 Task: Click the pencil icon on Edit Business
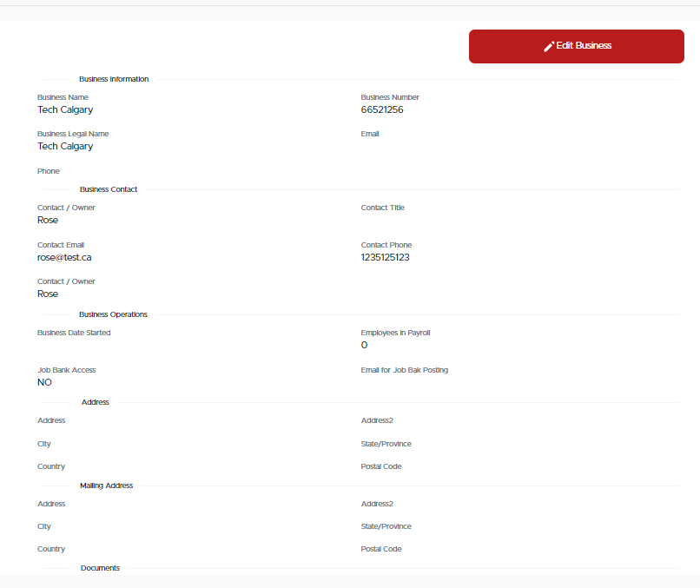click(549, 46)
